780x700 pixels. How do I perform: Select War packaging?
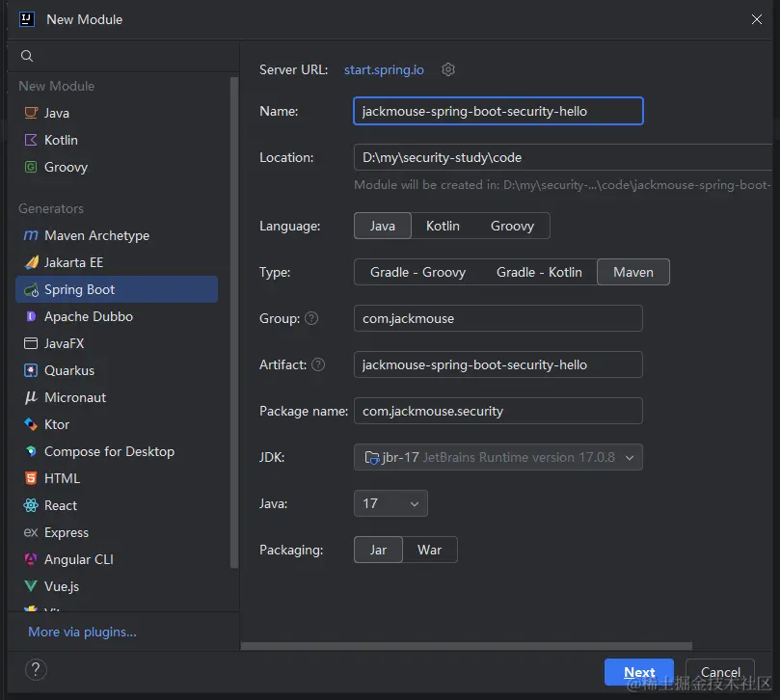pos(430,550)
